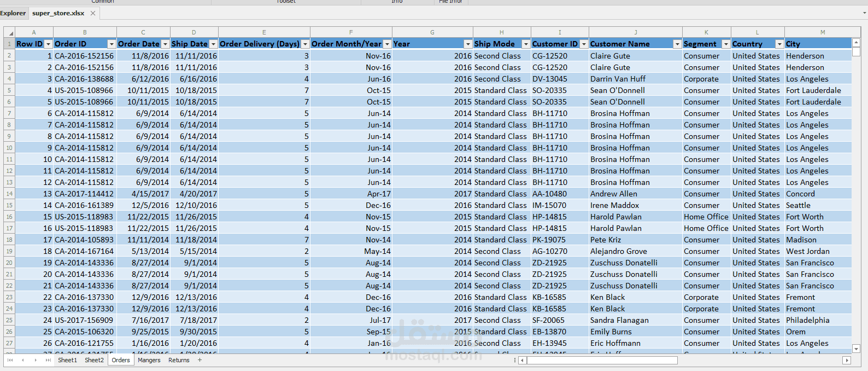868x371 pixels.
Task: Open Row ID filter dropdown
Action: click(x=48, y=44)
